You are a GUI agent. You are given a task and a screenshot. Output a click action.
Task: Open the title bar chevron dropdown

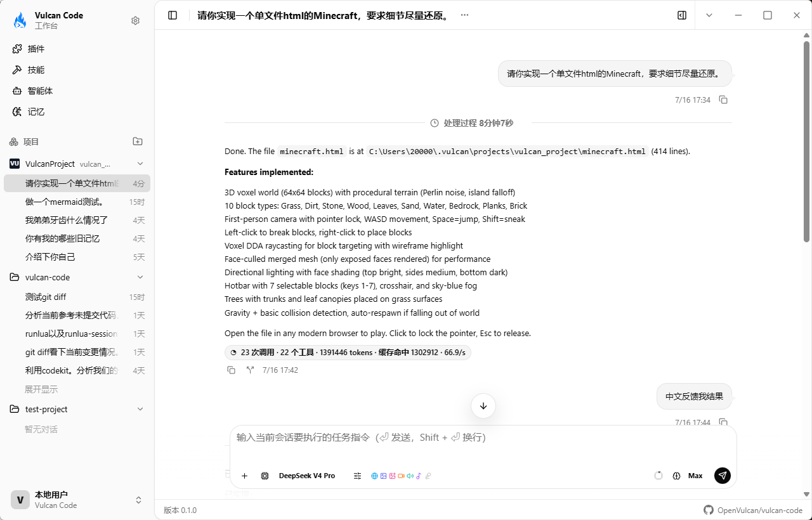(x=709, y=15)
